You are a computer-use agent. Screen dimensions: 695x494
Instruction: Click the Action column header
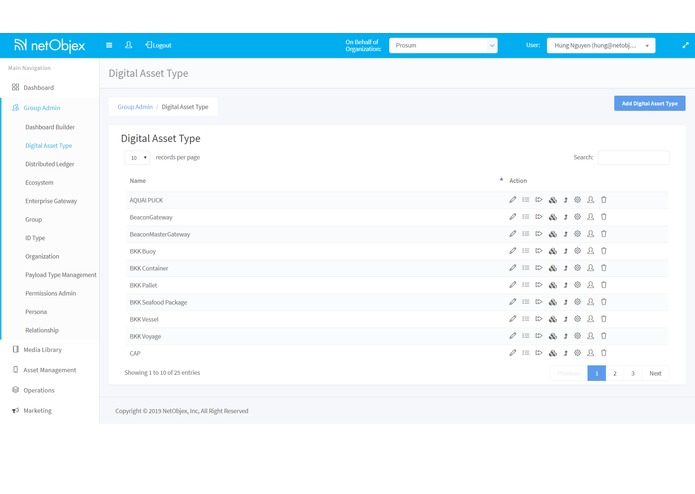518,181
